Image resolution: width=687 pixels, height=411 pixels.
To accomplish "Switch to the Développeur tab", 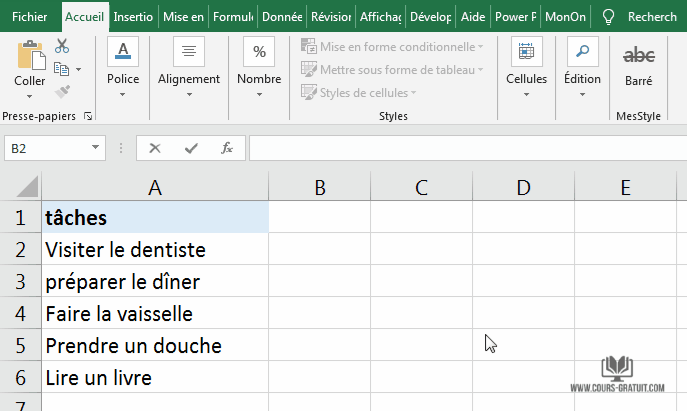I will pyautogui.click(x=431, y=17).
